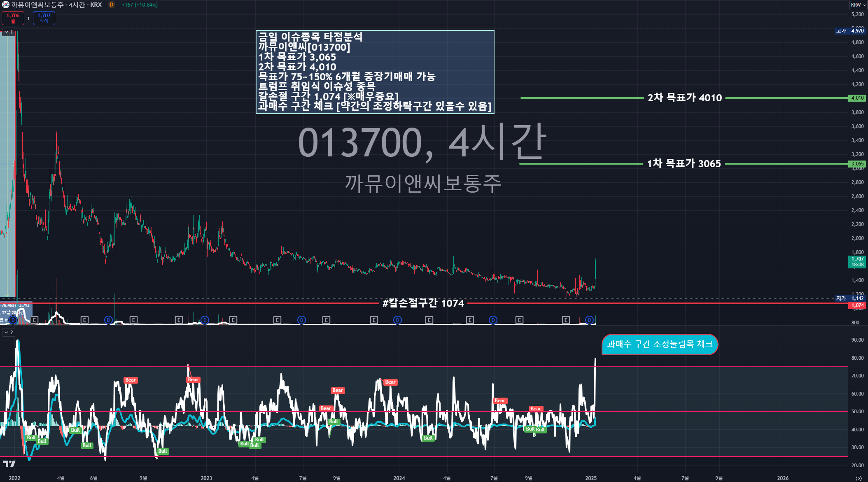Screen dimensions: 868x482
Task: Click the 2026 label on the time axis
Action: (x=783, y=478)
